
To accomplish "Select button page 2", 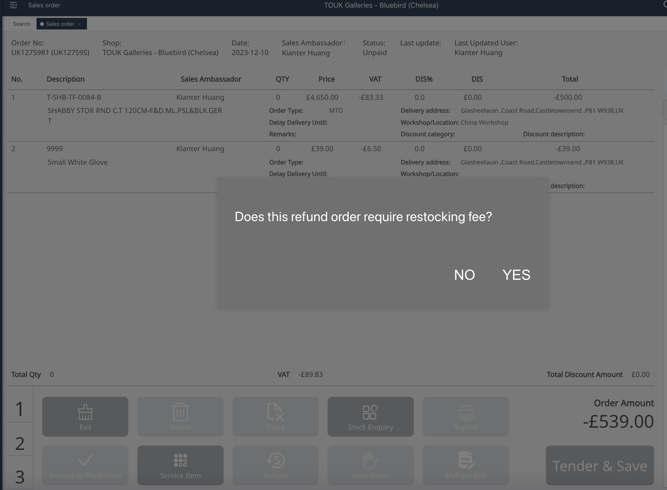I will (19, 443).
